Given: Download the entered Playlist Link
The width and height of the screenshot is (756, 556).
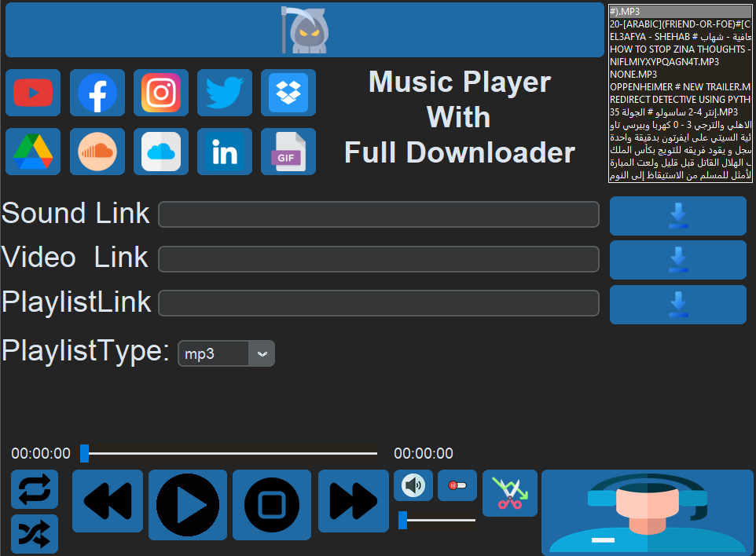Looking at the screenshot, I should click(x=677, y=305).
